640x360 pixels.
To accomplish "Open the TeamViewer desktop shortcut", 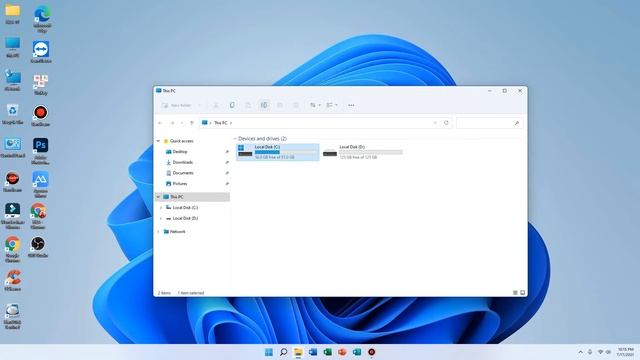I will point(41,52).
